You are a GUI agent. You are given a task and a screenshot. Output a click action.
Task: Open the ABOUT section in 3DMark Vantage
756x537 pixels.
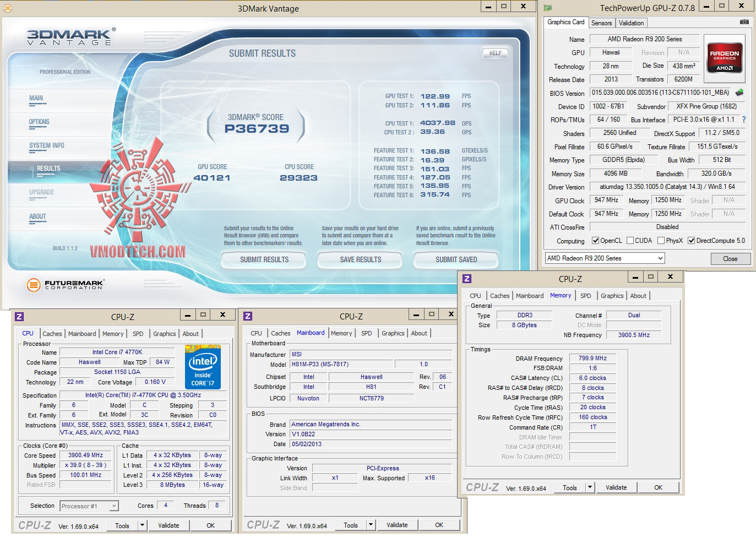[37, 217]
